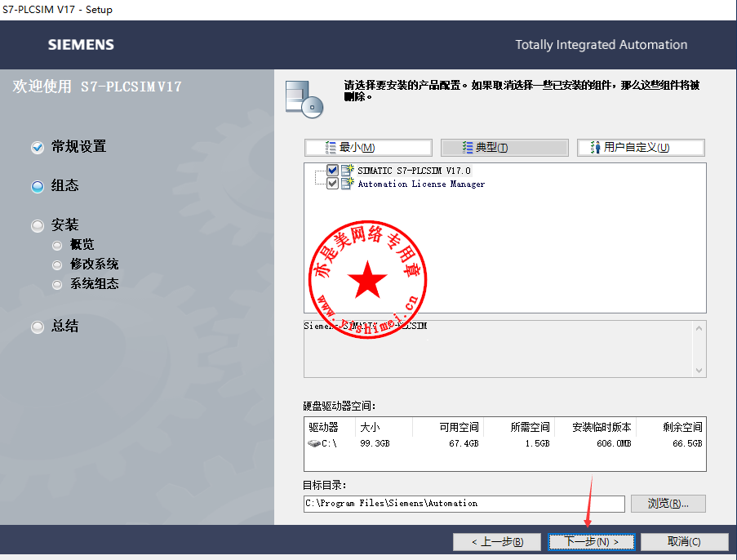Go back with the 上一步(B) button
Screen dimensions: 737x560
pyautogui.click(x=497, y=542)
